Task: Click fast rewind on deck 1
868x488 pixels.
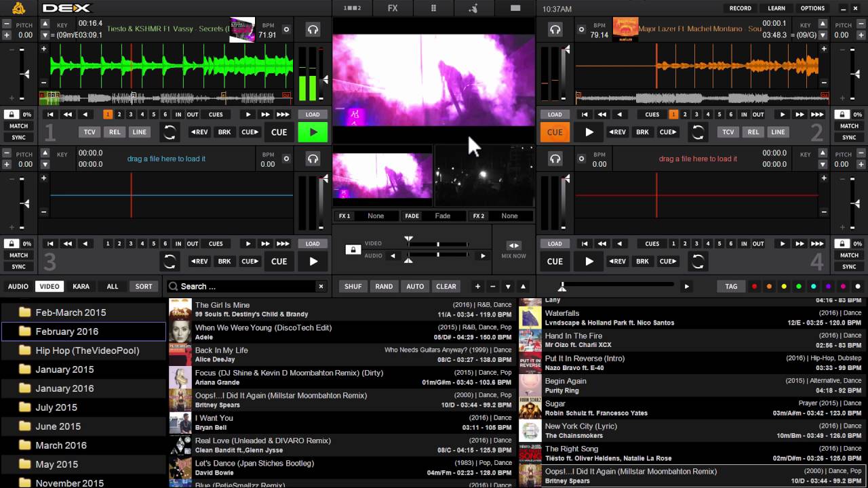Action: click(x=68, y=115)
